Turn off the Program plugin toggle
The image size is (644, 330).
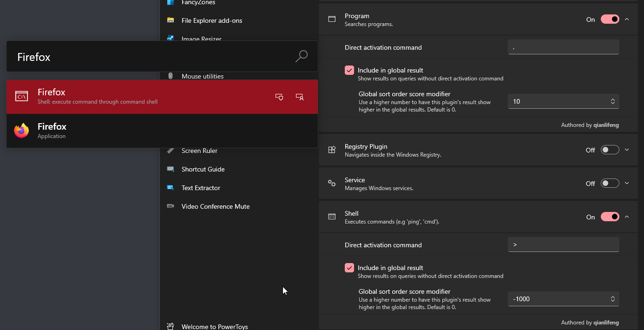coord(610,20)
